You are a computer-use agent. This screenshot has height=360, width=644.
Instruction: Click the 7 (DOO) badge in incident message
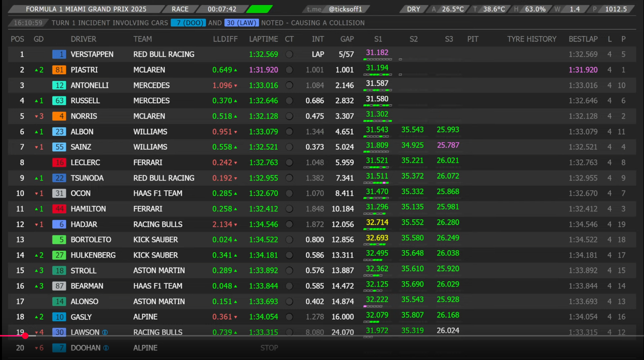[x=188, y=23]
